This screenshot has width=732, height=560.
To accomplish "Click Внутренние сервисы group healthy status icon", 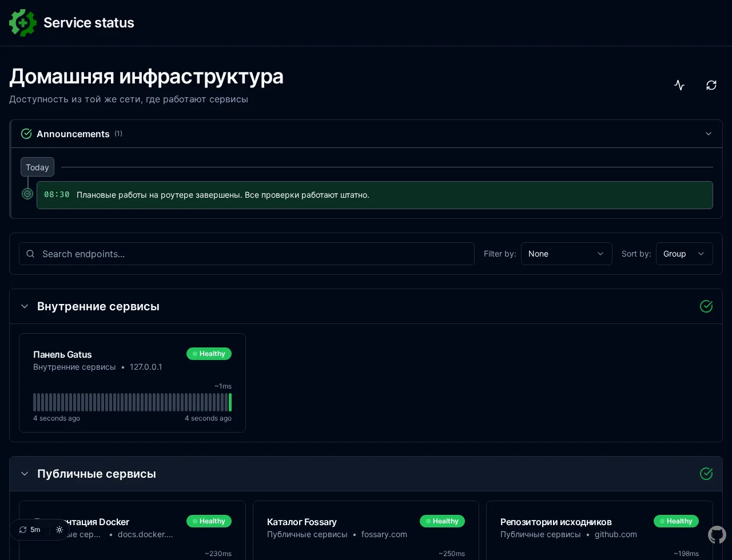I will click(x=706, y=306).
